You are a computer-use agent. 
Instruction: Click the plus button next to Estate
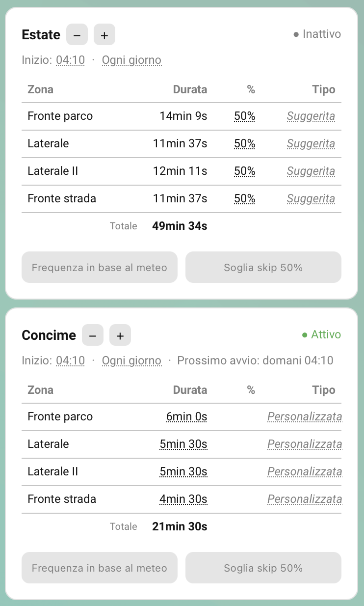(x=104, y=35)
